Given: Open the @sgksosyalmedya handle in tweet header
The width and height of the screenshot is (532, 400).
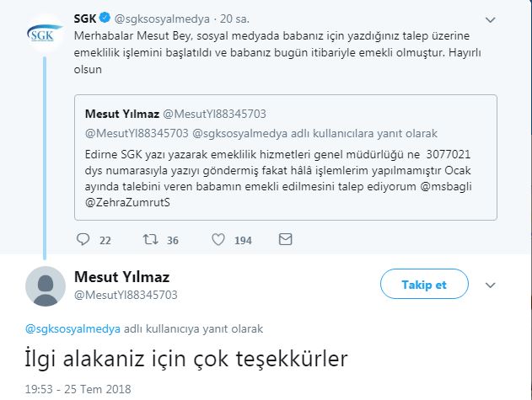Looking at the screenshot, I should click(x=165, y=18).
